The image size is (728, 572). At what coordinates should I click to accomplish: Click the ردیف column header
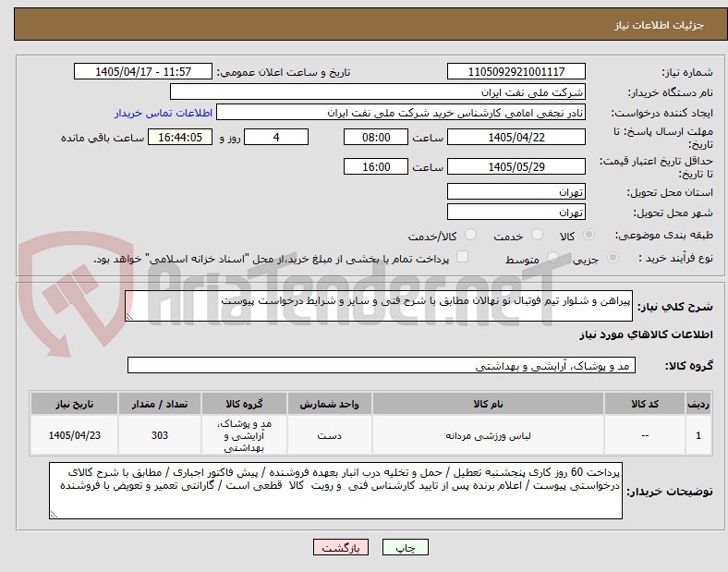click(698, 404)
